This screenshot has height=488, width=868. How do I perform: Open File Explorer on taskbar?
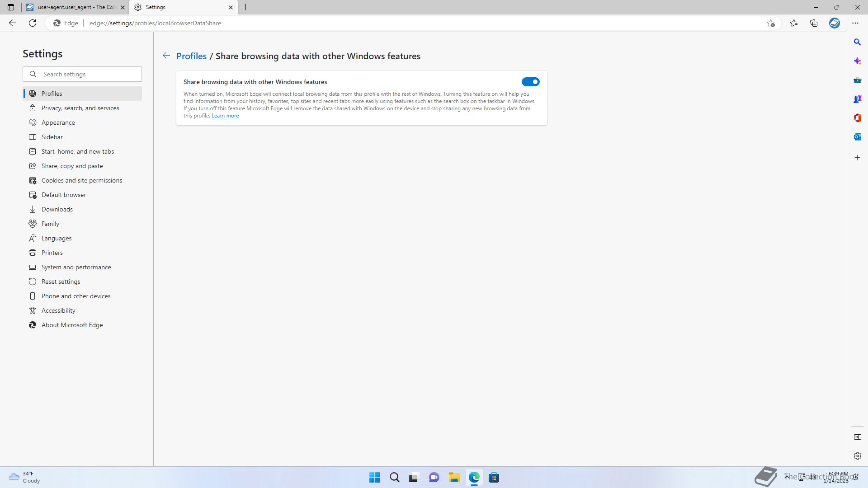tap(454, 478)
